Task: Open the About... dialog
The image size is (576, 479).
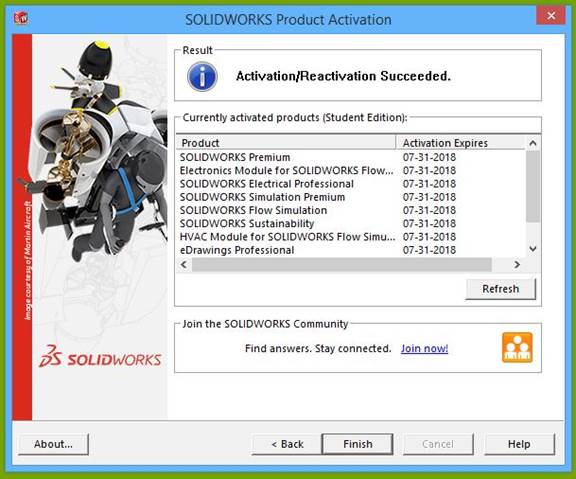Action: (53, 444)
